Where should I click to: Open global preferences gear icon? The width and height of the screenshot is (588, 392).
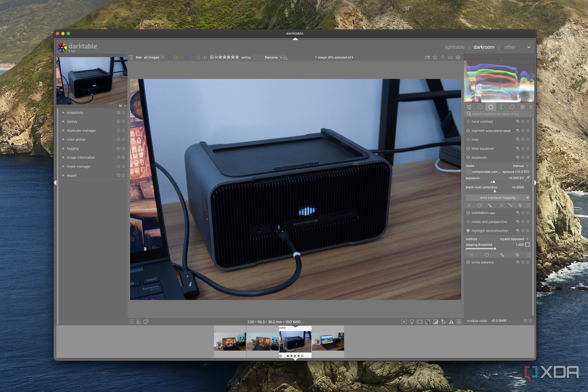pyautogui.click(x=458, y=57)
